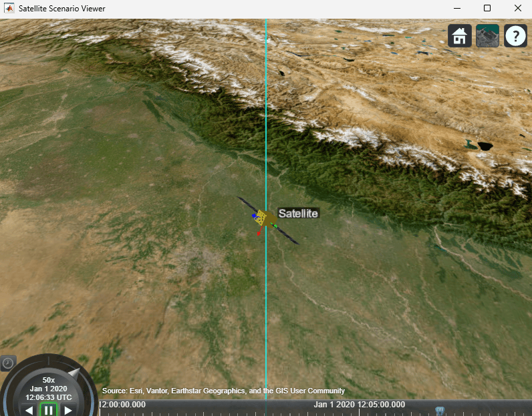Play the animation forward
Viewport: 532px width, 416px height.
[68, 410]
